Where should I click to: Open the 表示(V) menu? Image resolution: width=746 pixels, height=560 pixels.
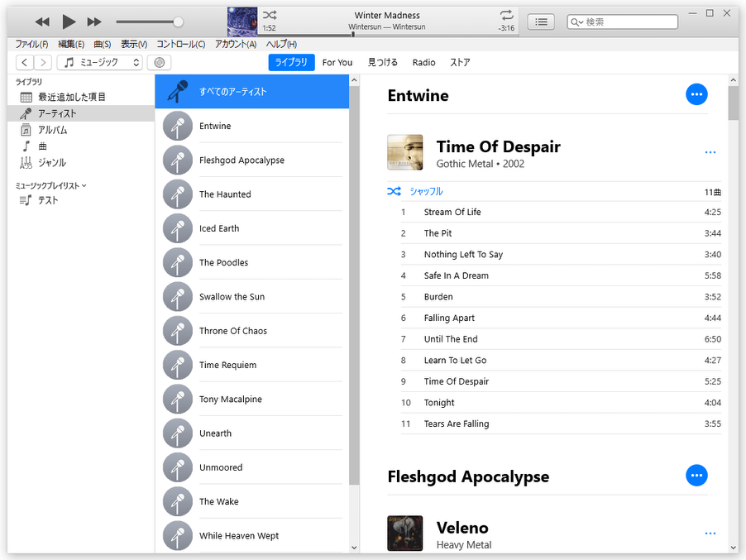click(x=134, y=44)
